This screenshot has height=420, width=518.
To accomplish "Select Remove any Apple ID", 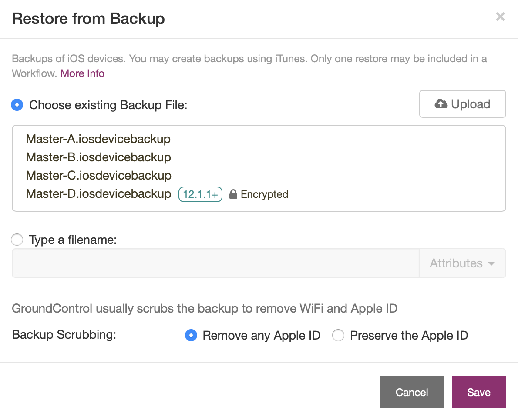I will click(191, 335).
